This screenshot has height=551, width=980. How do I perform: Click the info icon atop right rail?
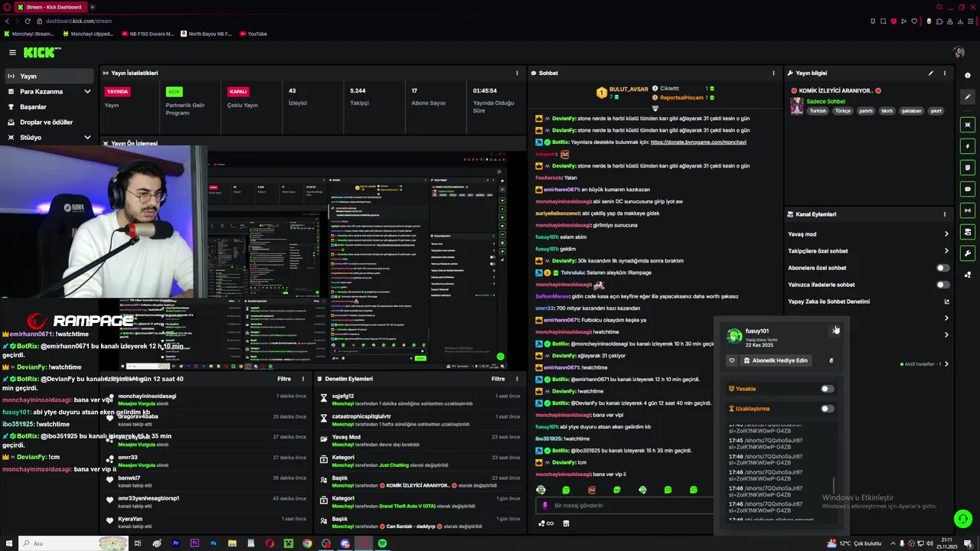(968, 76)
